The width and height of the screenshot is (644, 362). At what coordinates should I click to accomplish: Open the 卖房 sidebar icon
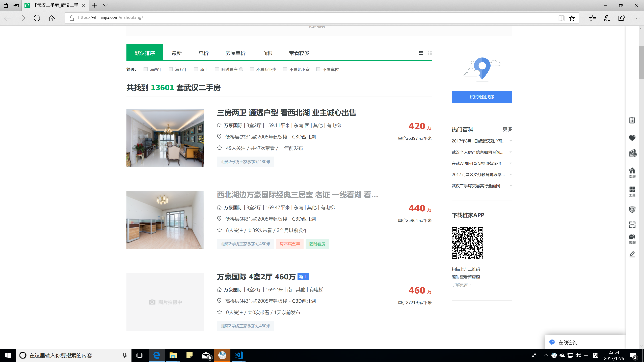tap(632, 172)
